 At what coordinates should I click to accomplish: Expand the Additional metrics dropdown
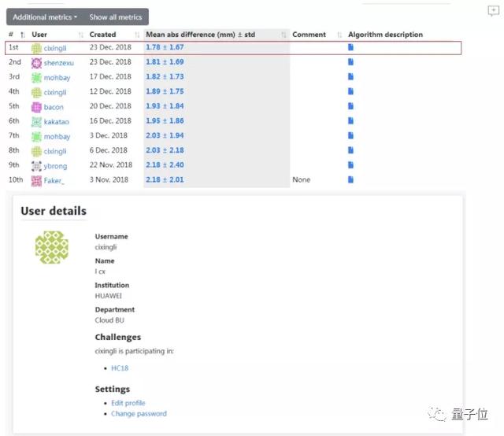tap(45, 17)
